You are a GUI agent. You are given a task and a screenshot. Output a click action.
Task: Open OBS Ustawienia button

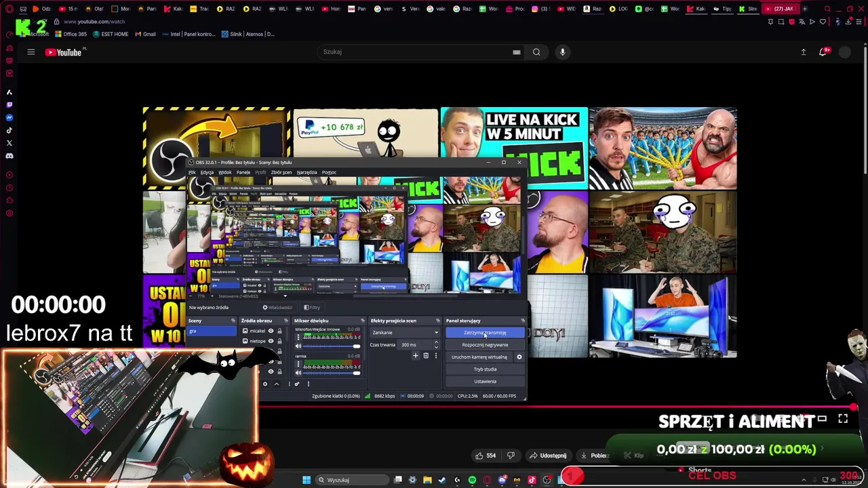[485, 382]
